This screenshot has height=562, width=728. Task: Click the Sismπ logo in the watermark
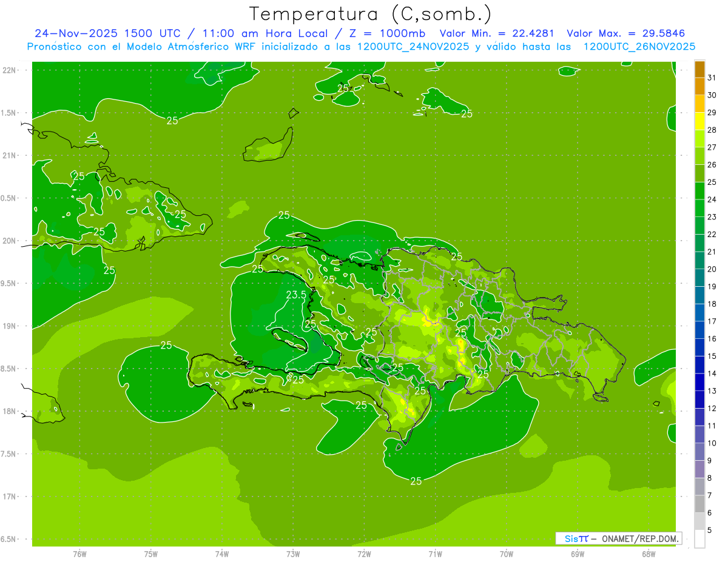576,538
